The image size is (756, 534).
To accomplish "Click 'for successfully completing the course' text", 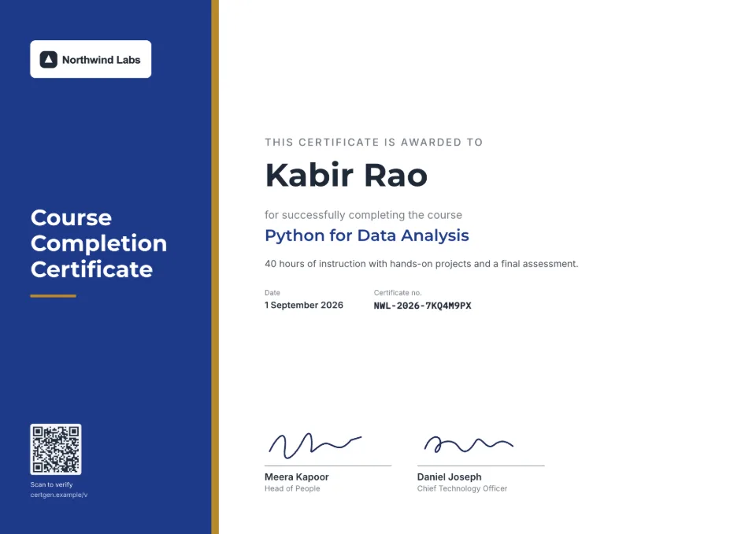I will click(363, 215).
